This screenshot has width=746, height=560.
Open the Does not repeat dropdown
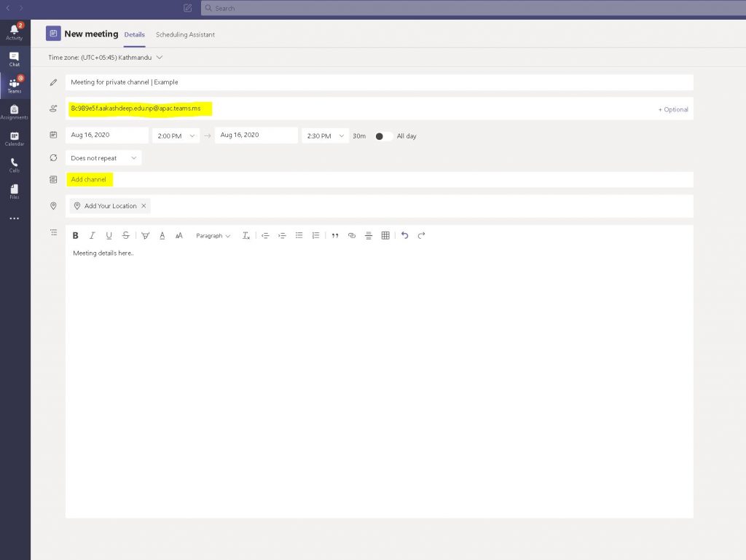(x=103, y=158)
